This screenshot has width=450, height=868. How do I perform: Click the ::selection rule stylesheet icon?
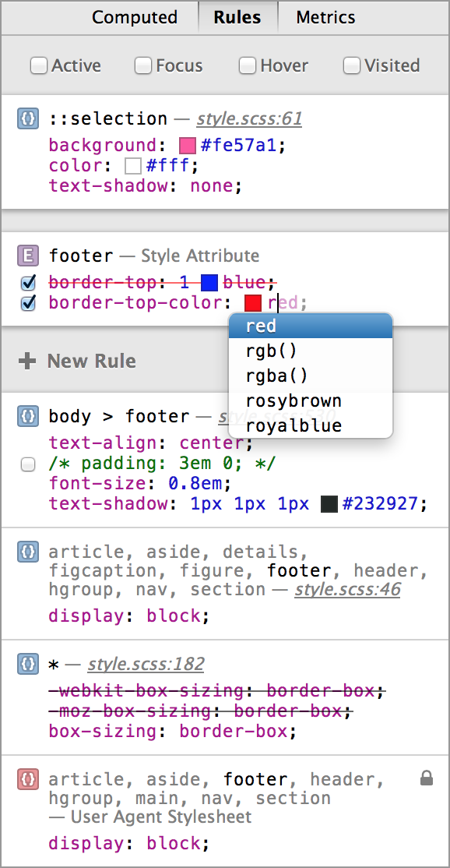(x=28, y=118)
